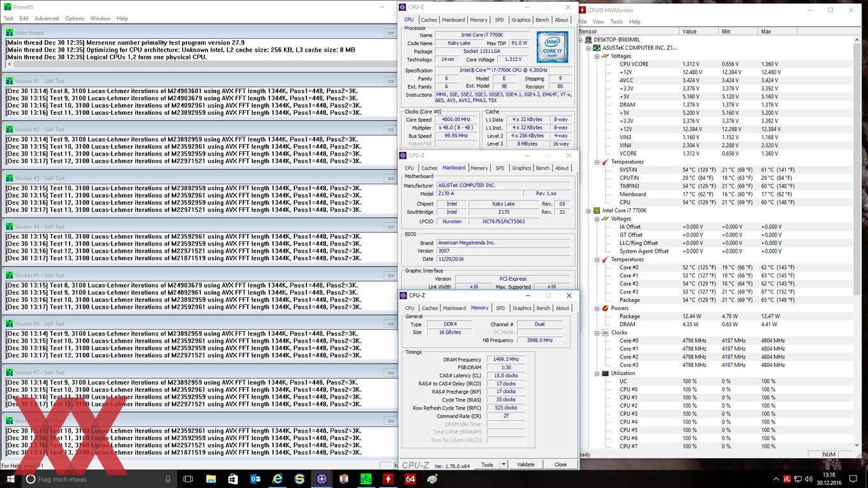
Task: Show hidden system tray icons
Action: coord(777,479)
